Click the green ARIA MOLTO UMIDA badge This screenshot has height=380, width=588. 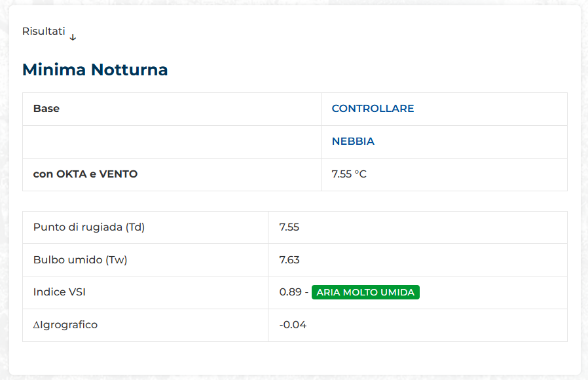click(x=365, y=292)
